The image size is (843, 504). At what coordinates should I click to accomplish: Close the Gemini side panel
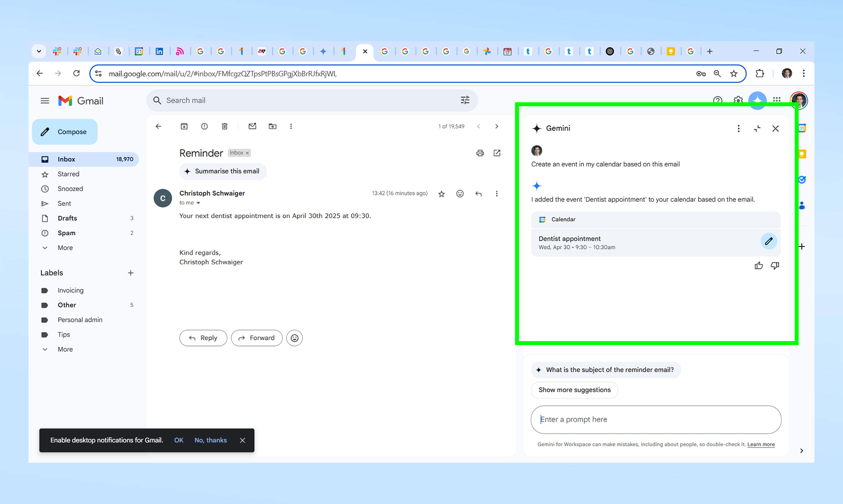point(775,129)
